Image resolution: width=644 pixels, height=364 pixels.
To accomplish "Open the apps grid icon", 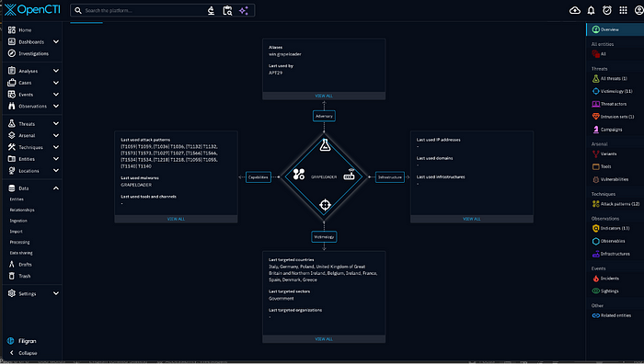I will pyautogui.click(x=623, y=10).
